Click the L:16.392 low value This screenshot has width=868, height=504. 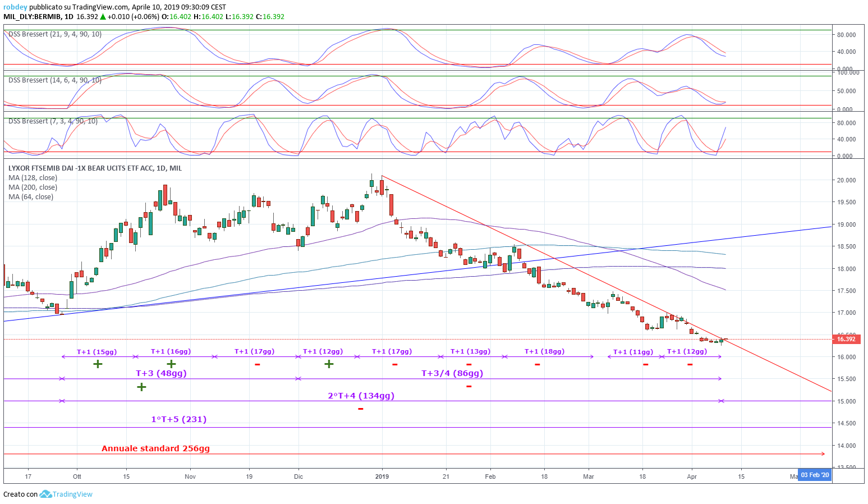click(239, 17)
